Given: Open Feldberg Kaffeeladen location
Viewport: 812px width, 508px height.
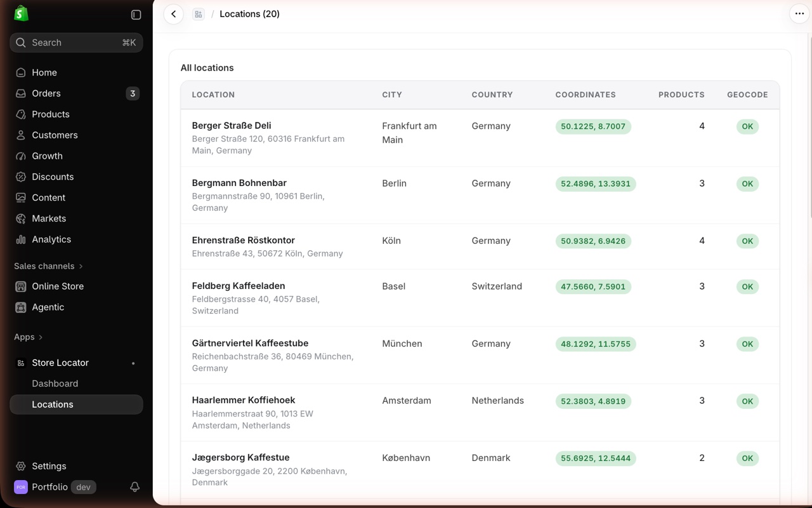Looking at the screenshot, I should tap(239, 286).
